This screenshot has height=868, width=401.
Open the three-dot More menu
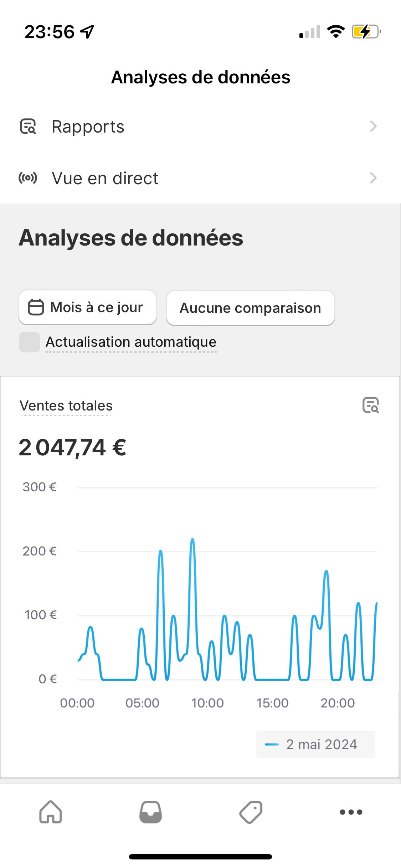tap(351, 812)
